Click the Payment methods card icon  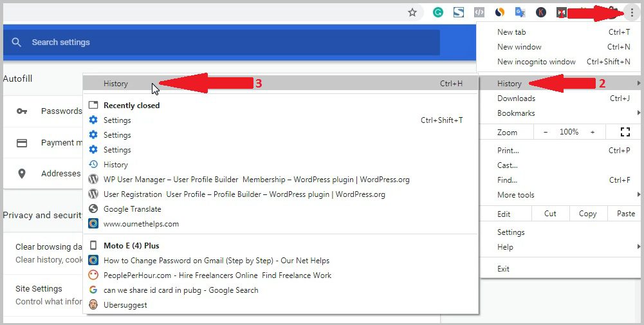(x=22, y=143)
